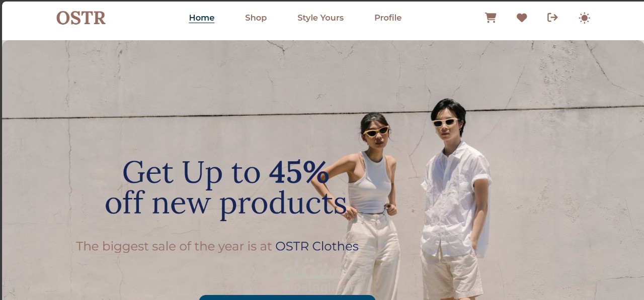The image size is (644, 300).
Task: Click the man's beige shorts
Action: (x=451, y=274)
